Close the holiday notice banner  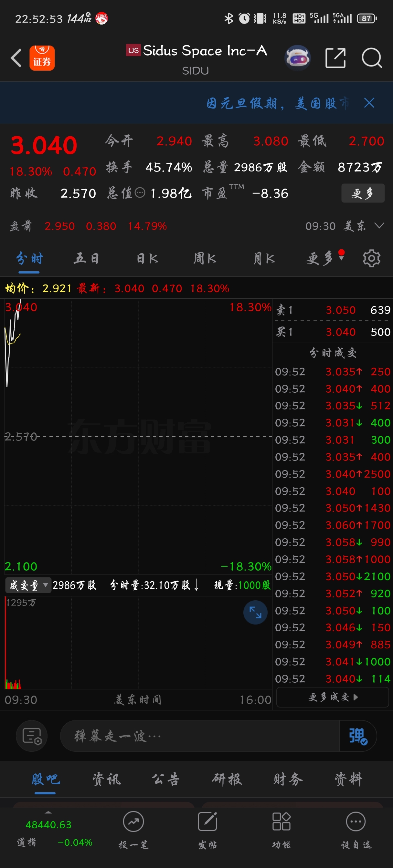[x=369, y=103]
